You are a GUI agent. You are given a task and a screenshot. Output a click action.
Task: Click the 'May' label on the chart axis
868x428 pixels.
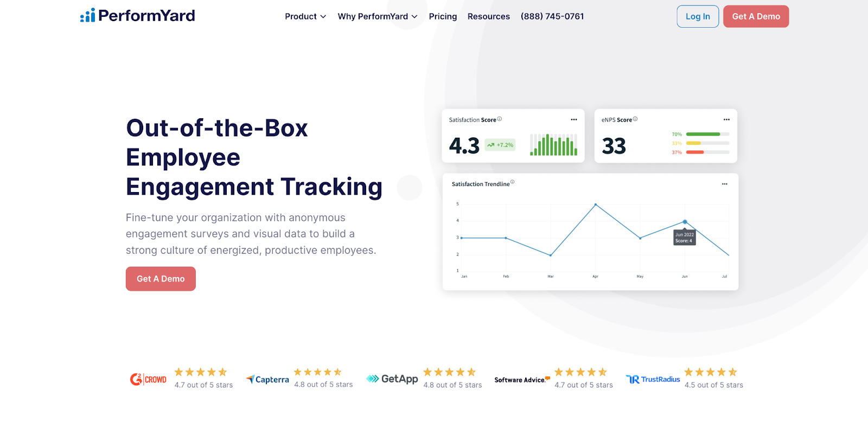click(640, 277)
